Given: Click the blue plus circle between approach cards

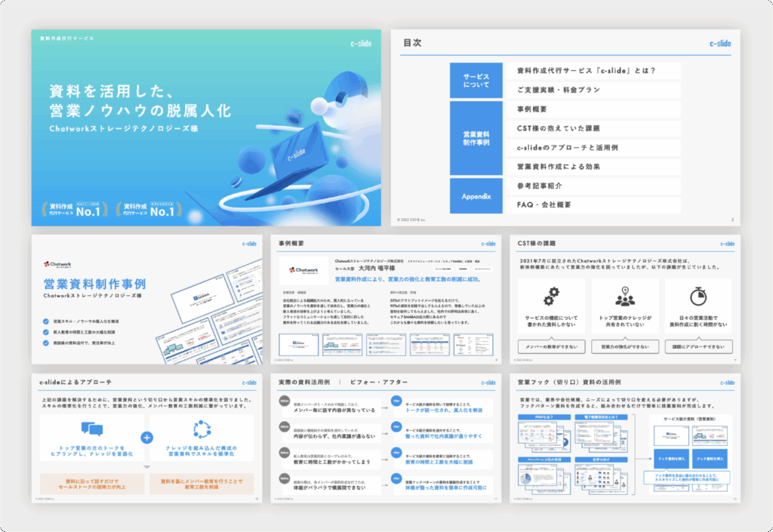Looking at the screenshot, I should point(146,438).
